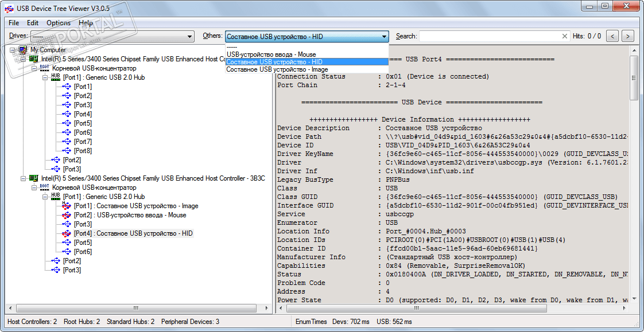
Task: Select '[Port1] : Составное USB устройство - Image' row
Action: (136, 206)
